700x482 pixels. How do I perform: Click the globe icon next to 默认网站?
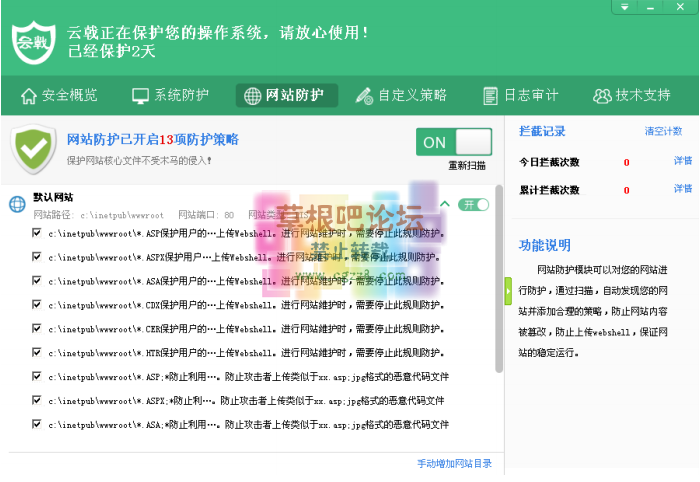[17, 204]
